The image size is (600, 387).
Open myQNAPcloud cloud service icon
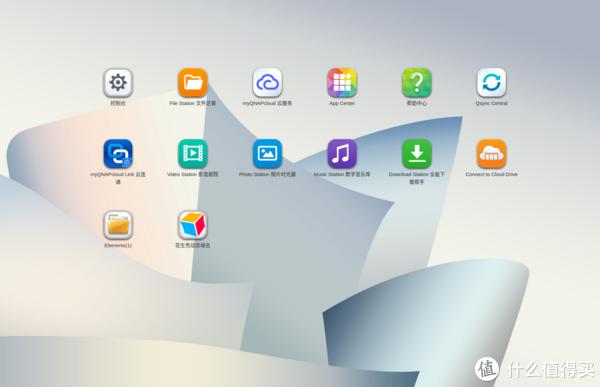pyautogui.click(x=267, y=83)
